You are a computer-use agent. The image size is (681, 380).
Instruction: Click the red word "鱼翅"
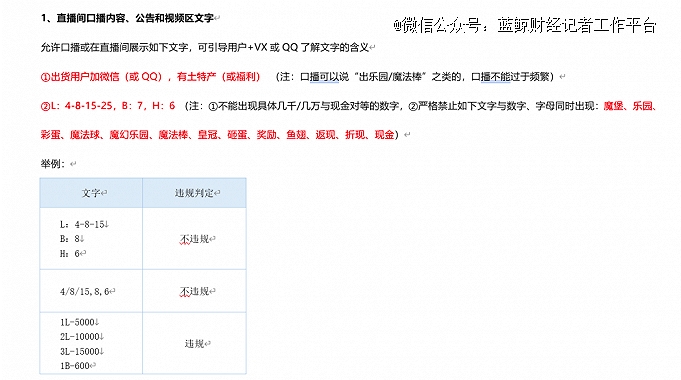click(x=296, y=135)
